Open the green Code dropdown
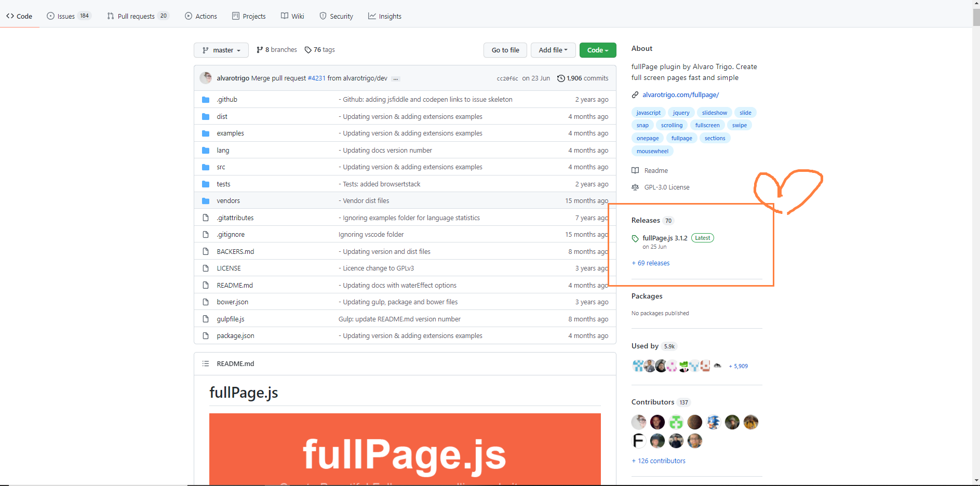 (x=597, y=50)
